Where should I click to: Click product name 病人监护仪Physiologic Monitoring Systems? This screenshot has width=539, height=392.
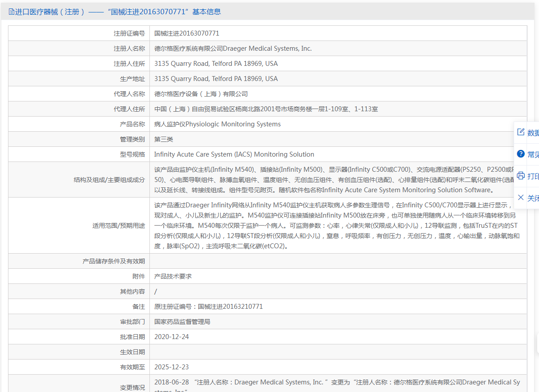pyautogui.click(x=217, y=124)
